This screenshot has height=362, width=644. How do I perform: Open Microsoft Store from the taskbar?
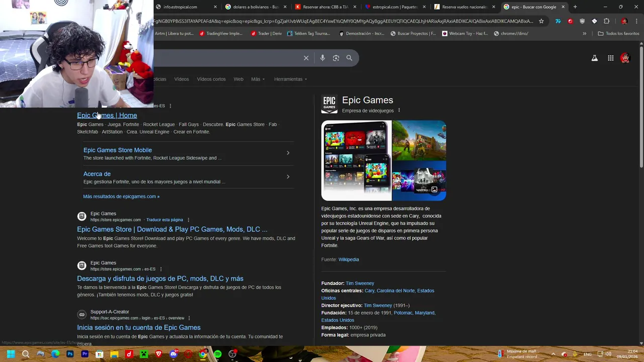click(x=100, y=354)
